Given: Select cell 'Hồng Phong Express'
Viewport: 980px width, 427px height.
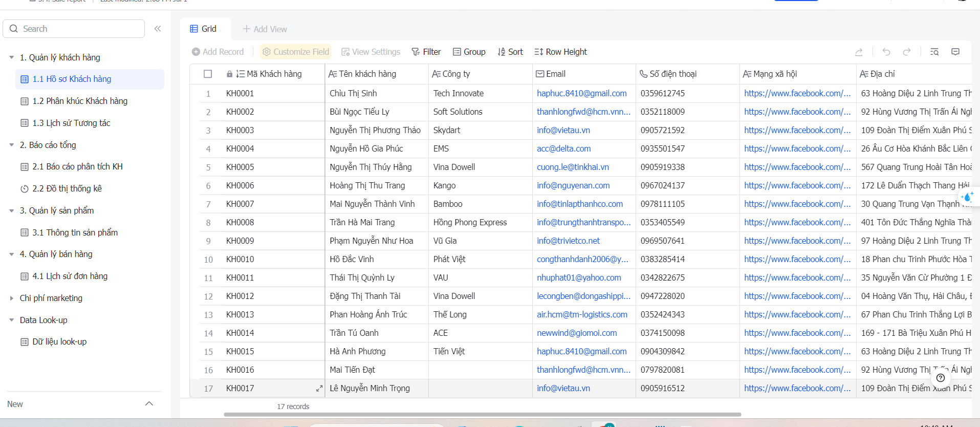Looking at the screenshot, I should click(481, 222).
